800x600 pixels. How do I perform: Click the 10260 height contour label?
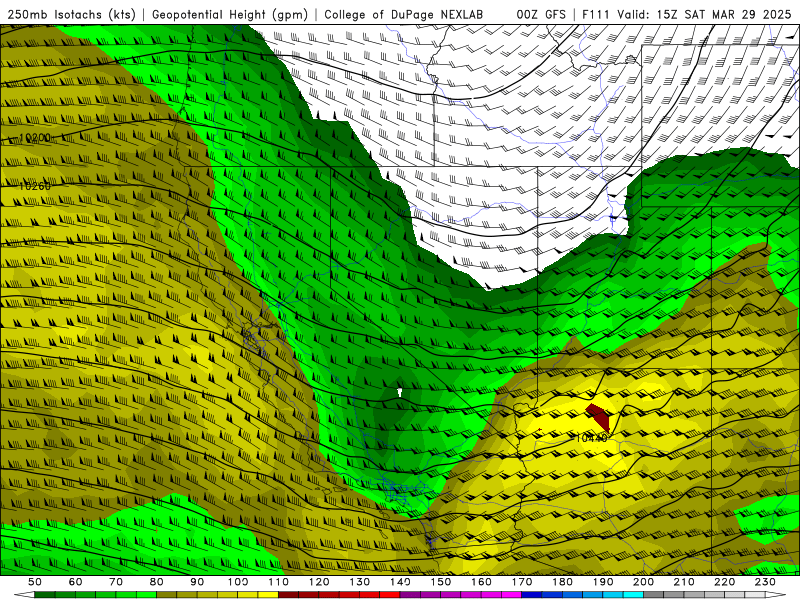35,186
